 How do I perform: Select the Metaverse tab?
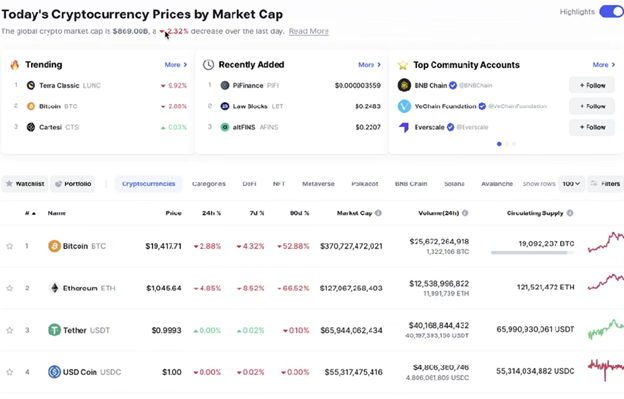(x=318, y=184)
